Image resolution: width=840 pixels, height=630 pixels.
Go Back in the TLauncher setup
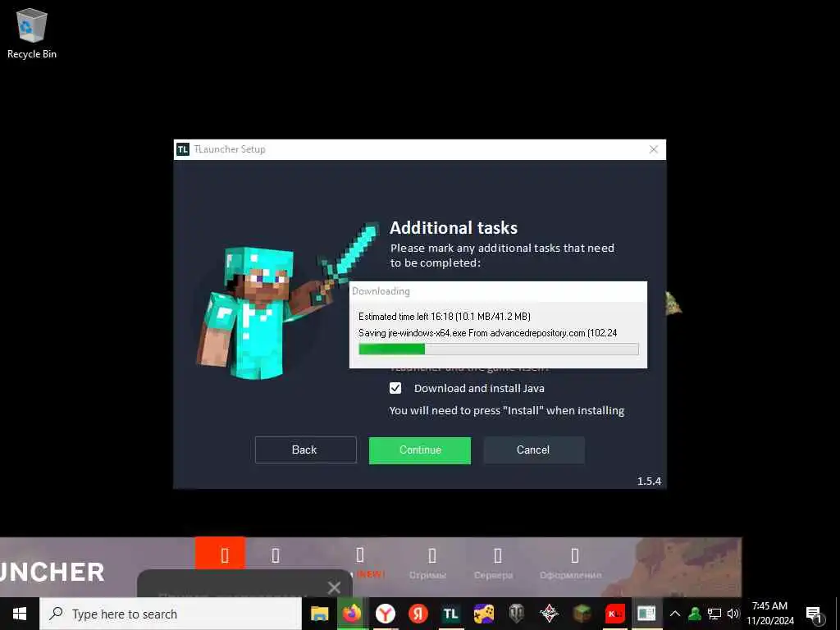tap(305, 450)
